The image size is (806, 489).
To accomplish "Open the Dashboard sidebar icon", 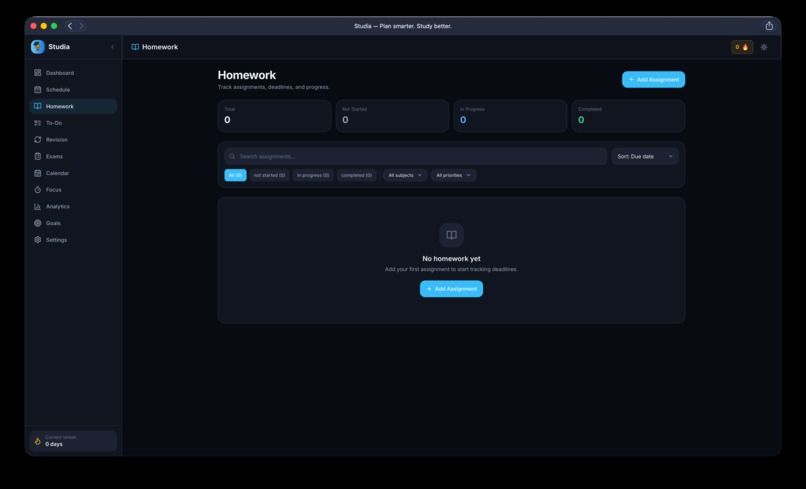I will [38, 73].
